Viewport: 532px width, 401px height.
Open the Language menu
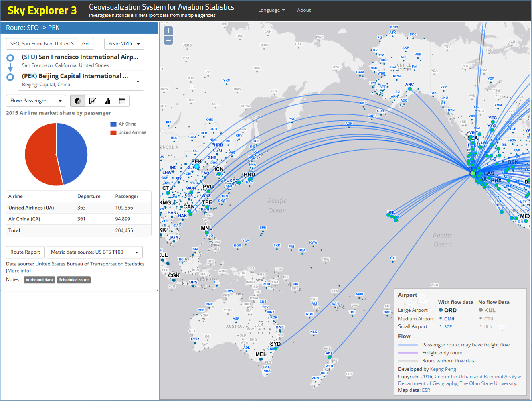pyautogui.click(x=271, y=10)
